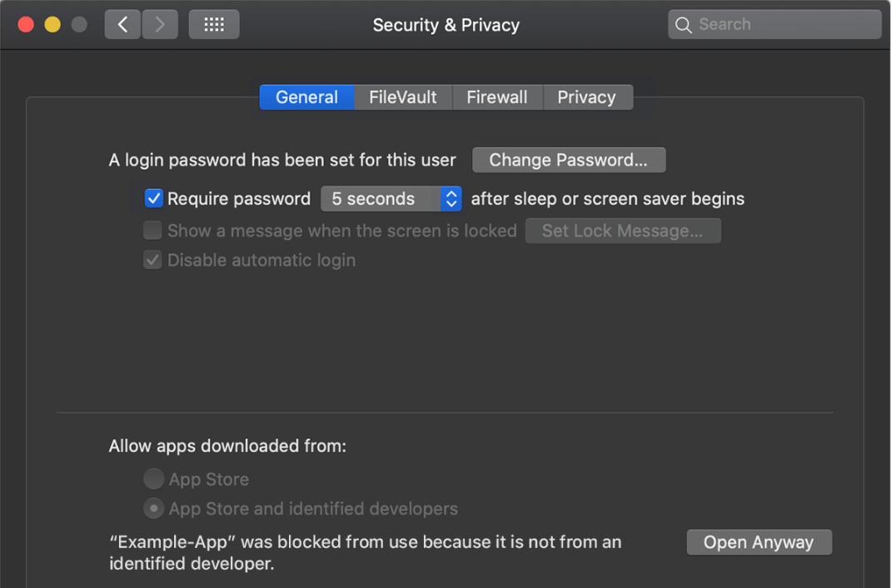Click the search magnifier icon

683,24
